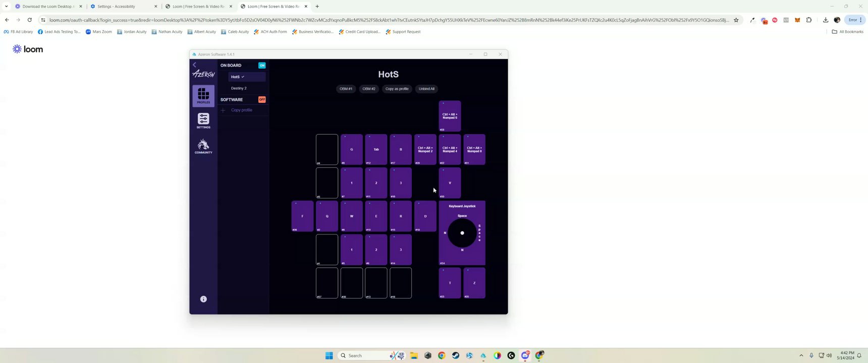This screenshot has height=363, width=868.
Task: Click the plus icon beside Copy profile
Action: tap(223, 110)
